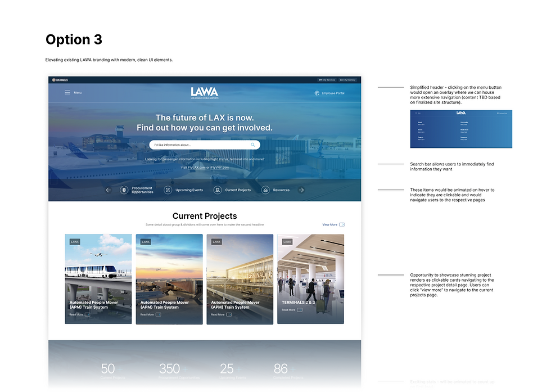
Task: Click the LAWA tag on the second project card
Action: pyautogui.click(x=146, y=241)
